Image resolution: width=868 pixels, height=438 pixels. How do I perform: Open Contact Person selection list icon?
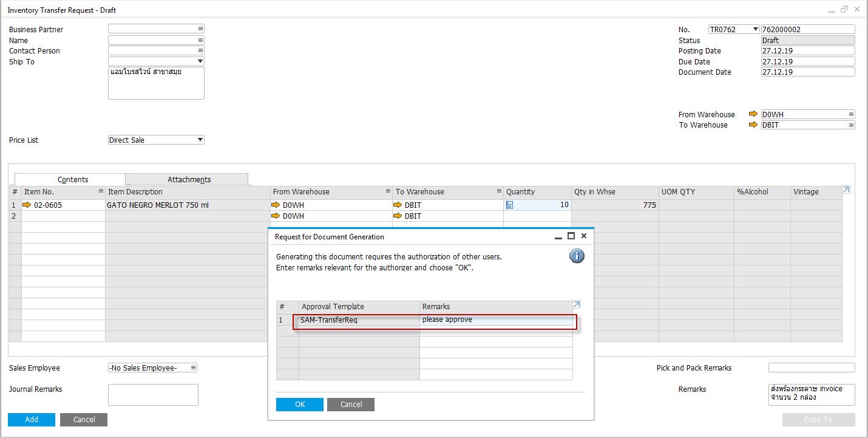[x=200, y=50]
